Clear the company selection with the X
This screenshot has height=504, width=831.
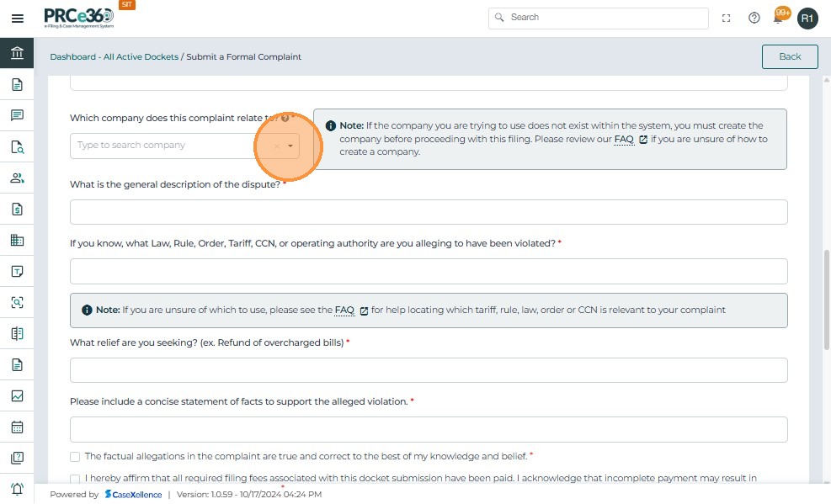(276, 146)
